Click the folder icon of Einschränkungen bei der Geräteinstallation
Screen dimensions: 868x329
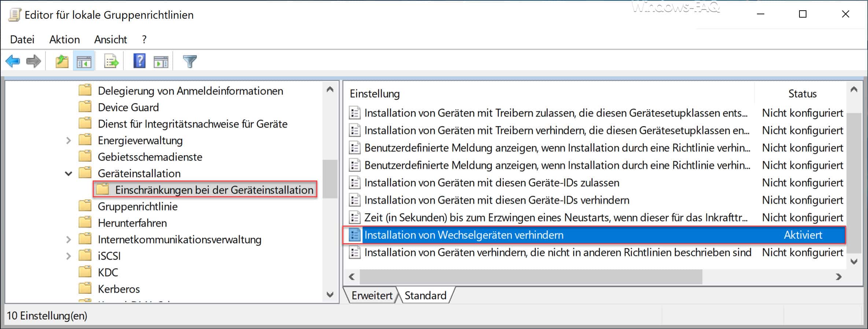[x=103, y=190]
